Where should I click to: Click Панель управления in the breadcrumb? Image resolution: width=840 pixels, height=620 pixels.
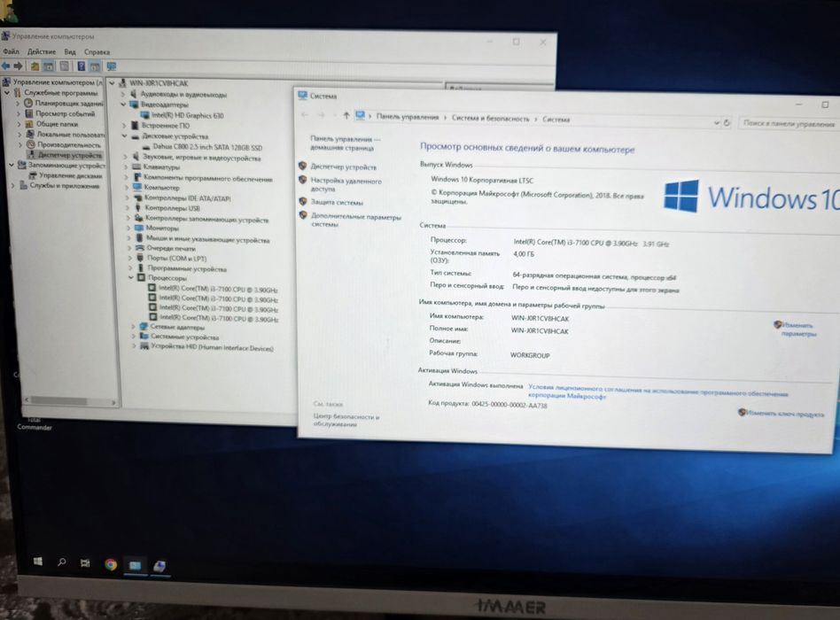[407, 117]
